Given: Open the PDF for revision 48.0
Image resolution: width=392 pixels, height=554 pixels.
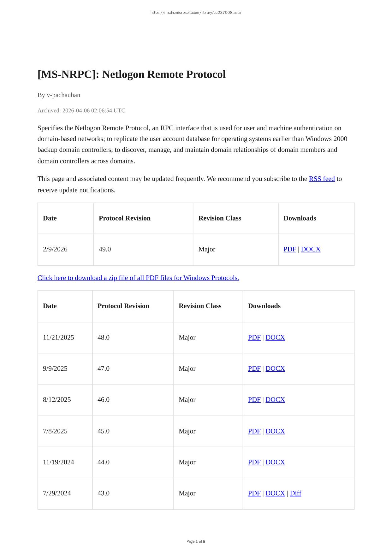Looking at the screenshot, I should point(254,338).
